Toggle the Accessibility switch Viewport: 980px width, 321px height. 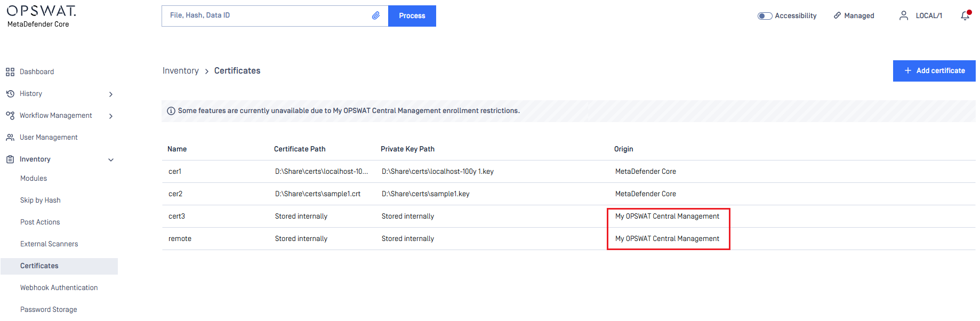pyautogui.click(x=765, y=16)
